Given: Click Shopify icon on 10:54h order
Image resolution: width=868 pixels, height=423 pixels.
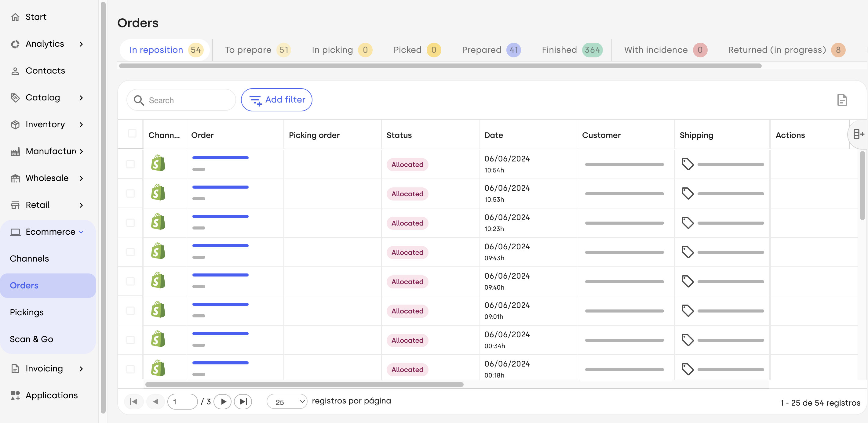Looking at the screenshot, I should pyautogui.click(x=158, y=163).
